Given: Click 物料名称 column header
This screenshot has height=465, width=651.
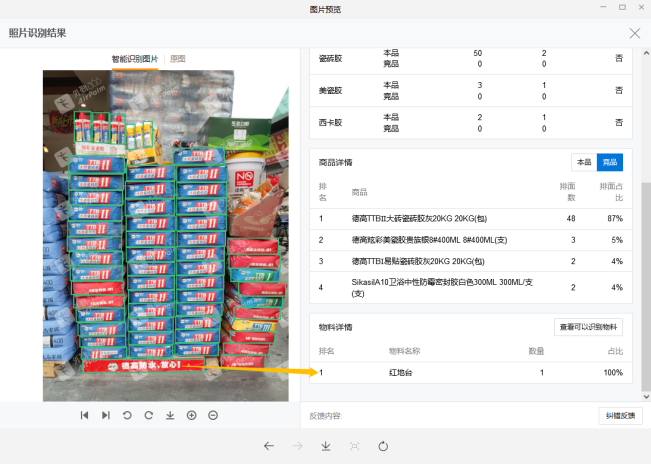Looking at the screenshot, I should point(404,351).
